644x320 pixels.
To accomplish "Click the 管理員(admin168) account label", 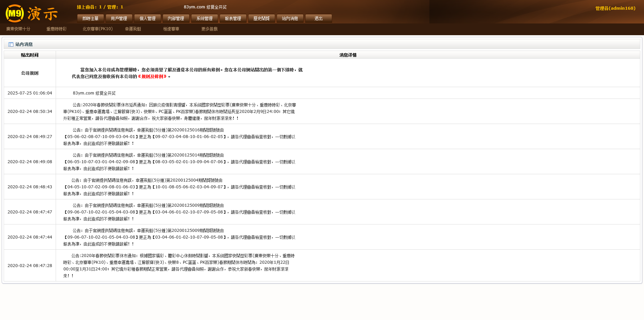I will click(x=615, y=8).
